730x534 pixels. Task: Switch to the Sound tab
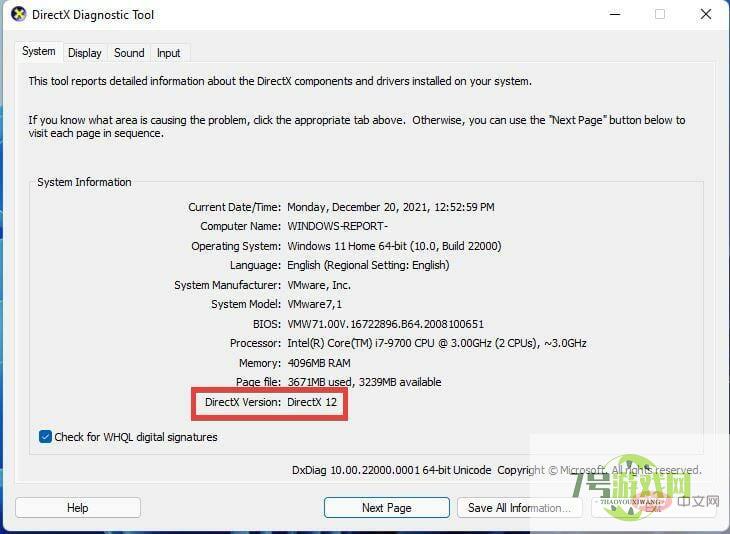tap(129, 53)
